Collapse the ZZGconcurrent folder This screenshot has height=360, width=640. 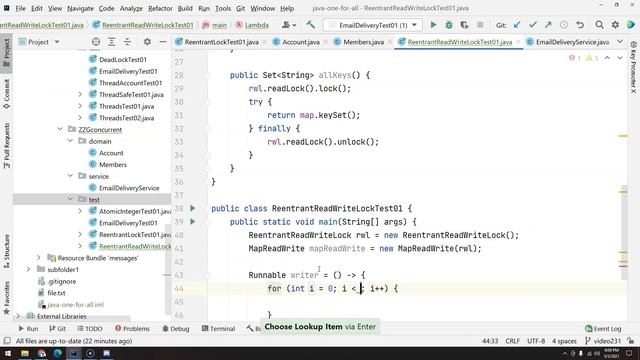[x=60, y=129]
